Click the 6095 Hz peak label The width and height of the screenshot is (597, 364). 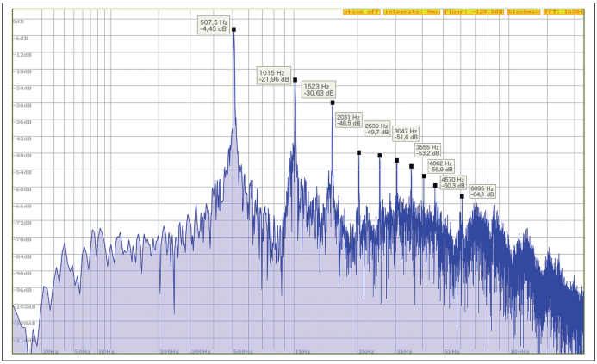[482, 191]
